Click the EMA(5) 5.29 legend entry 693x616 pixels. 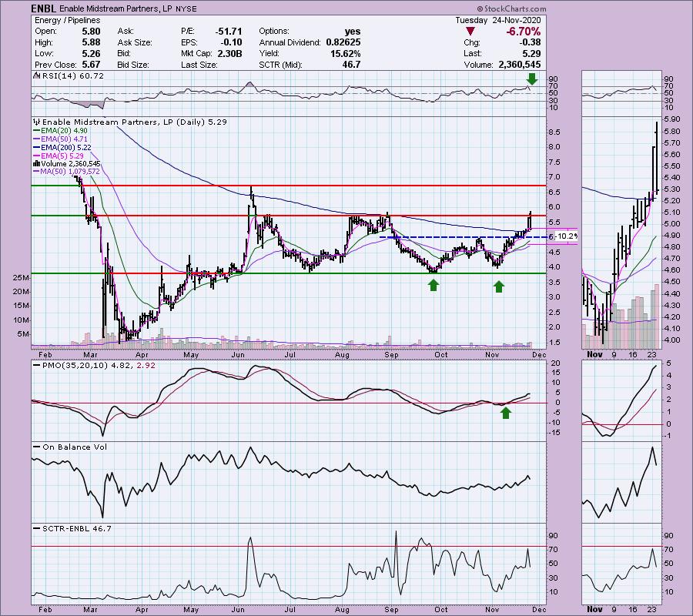click(x=62, y=156)
